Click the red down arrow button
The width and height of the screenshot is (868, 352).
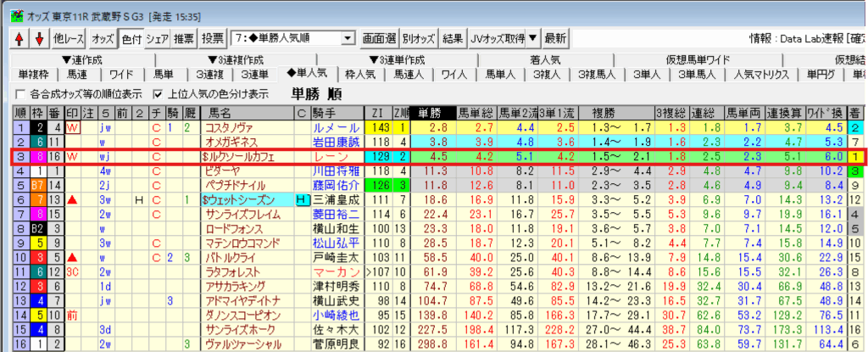(x=38, y=39)
